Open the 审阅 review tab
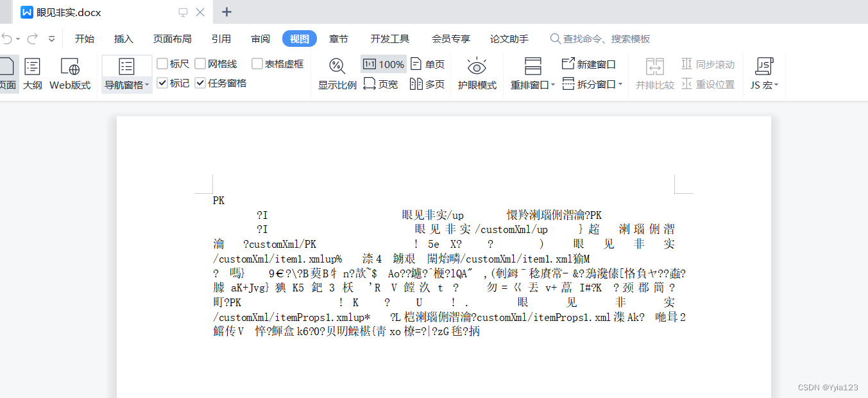Image resolution: width=868 pixels, height=398 pixels. (260, 38)
